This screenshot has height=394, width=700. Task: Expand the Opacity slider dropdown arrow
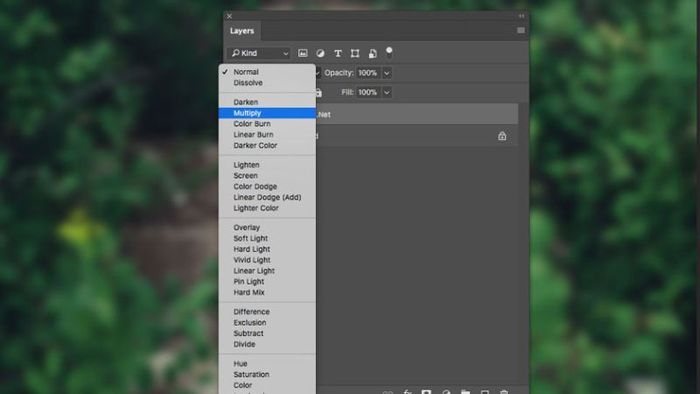(387, 73)
